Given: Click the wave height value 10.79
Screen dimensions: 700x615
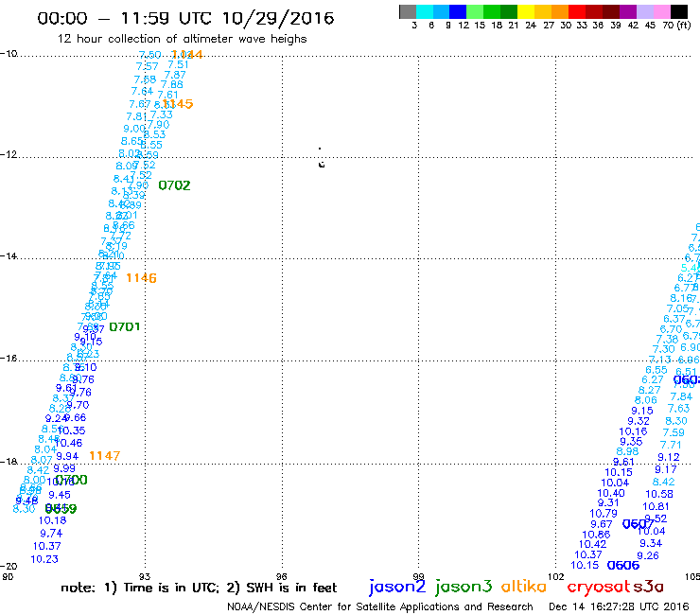Looking at the screenshot, I should click(604, 514).
